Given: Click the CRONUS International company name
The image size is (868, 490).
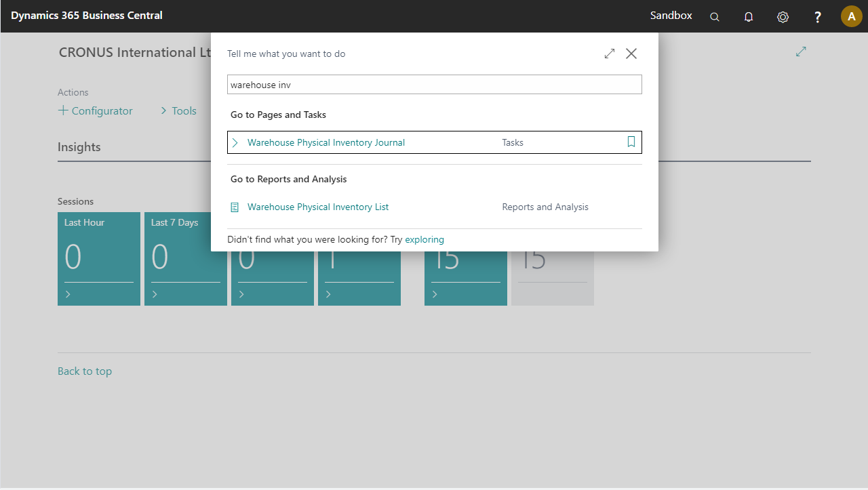Looking at the screenshot, I should click(135, 52).
